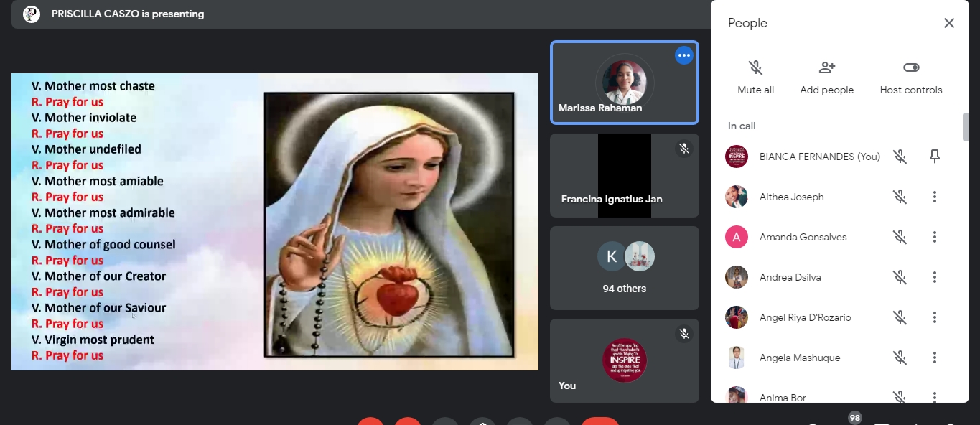Select the You self-view tile
Image resolution: width=980 pixels, height=425 pixels.
click(625, 360)
